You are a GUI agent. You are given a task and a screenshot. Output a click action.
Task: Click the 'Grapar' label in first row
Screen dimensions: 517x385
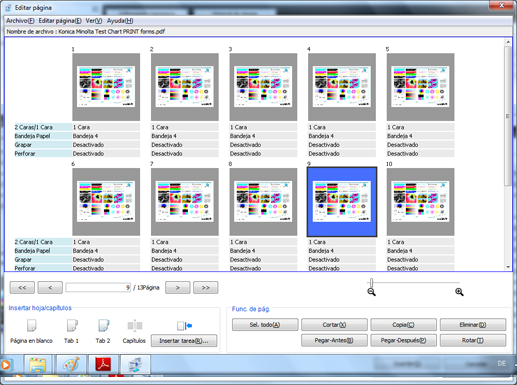[43, 145]
